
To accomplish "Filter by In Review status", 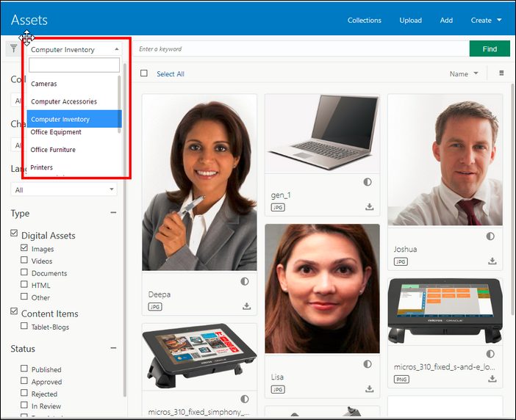I will pyautogui.click(x=24, y=405).
